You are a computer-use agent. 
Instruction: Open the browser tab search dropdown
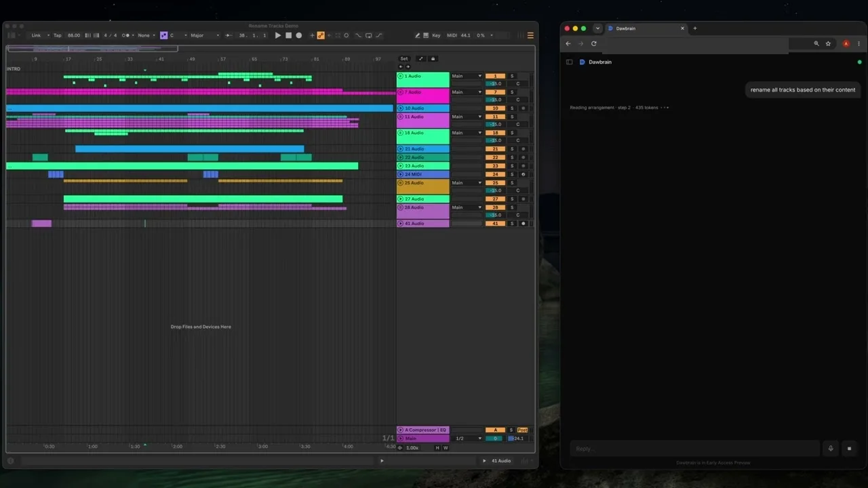coord(597,28)
